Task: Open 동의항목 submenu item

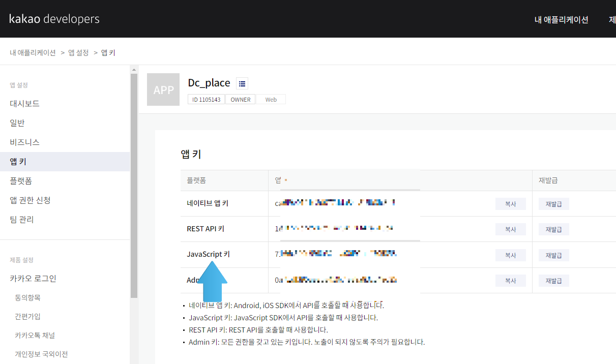Action: tap(27, 297)
